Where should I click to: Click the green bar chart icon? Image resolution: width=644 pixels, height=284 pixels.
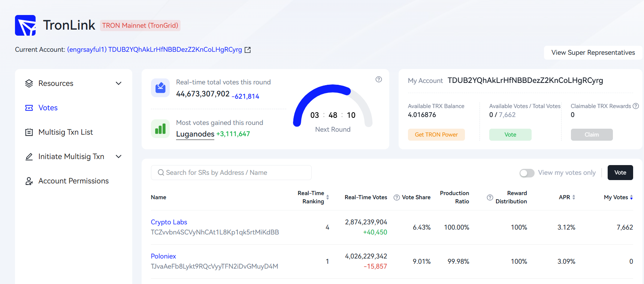[160, 129]
